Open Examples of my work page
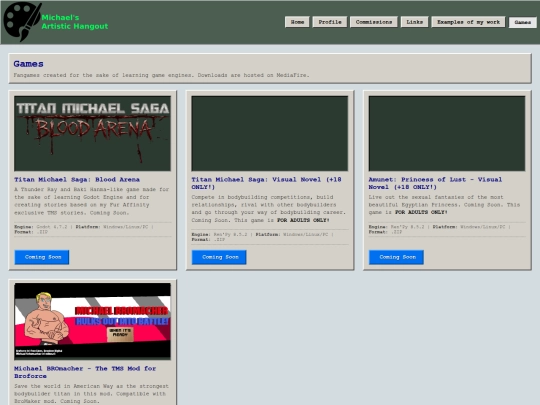The image size is (540, 405). (x=468, y=22)
